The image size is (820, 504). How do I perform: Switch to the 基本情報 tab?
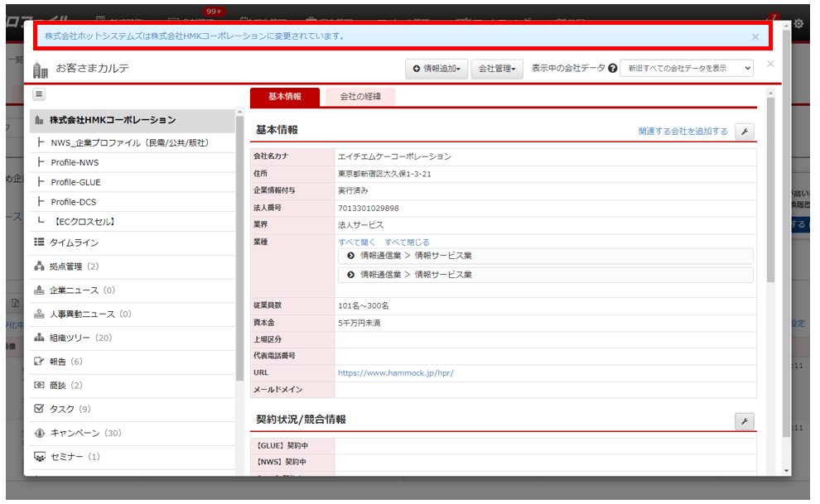[x=285, y=97]
